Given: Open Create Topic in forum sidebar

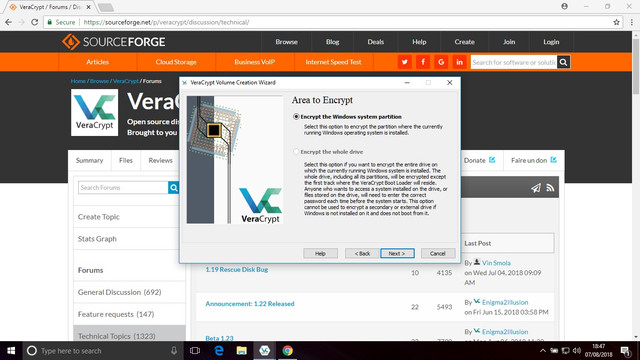Looking at the screenshot, I should tap(99, 217).
